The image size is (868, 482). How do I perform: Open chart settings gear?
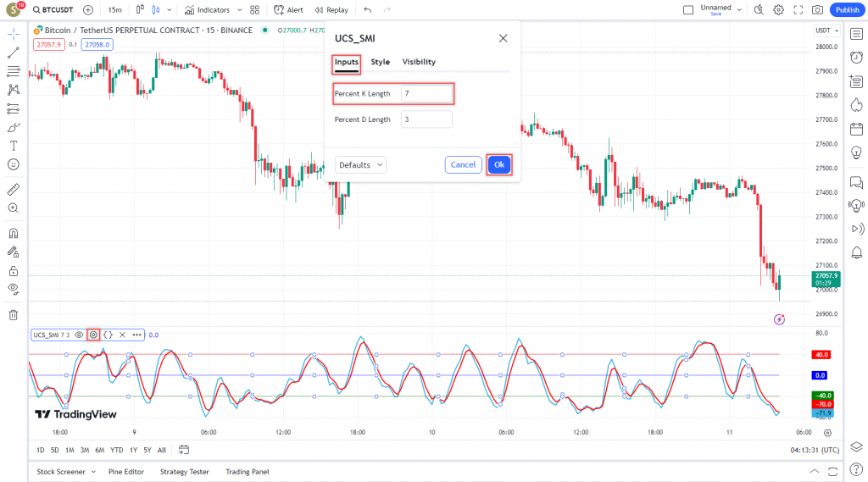click(778, 10)
